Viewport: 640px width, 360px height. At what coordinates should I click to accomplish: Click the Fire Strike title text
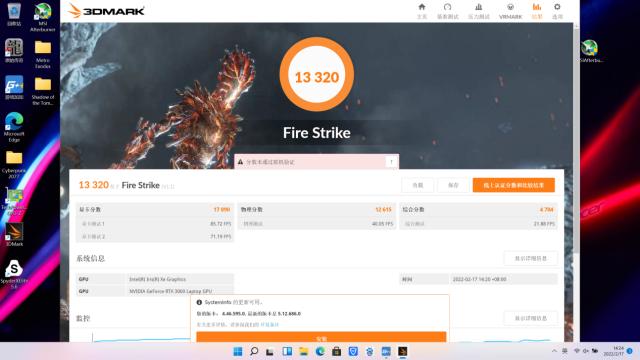pos(317,133)
